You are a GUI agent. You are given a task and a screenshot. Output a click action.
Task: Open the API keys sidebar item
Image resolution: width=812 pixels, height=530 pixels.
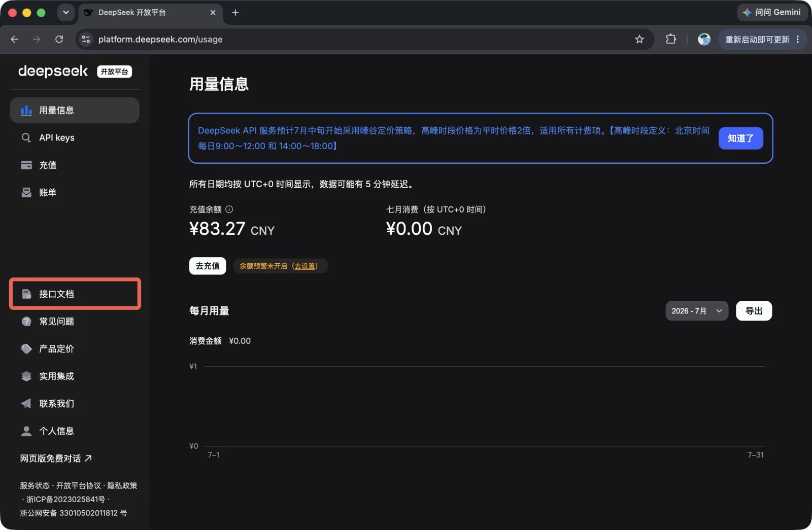coord(75,137)
